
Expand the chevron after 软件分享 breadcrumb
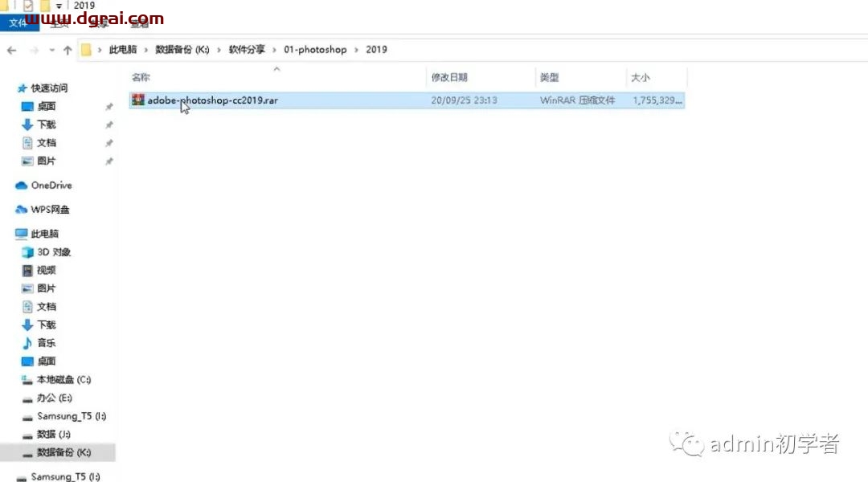click(274, 50)
